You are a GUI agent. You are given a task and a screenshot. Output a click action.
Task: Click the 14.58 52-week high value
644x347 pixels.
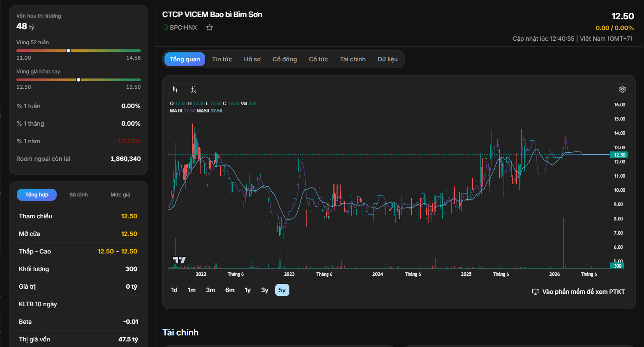coord(134,57)
